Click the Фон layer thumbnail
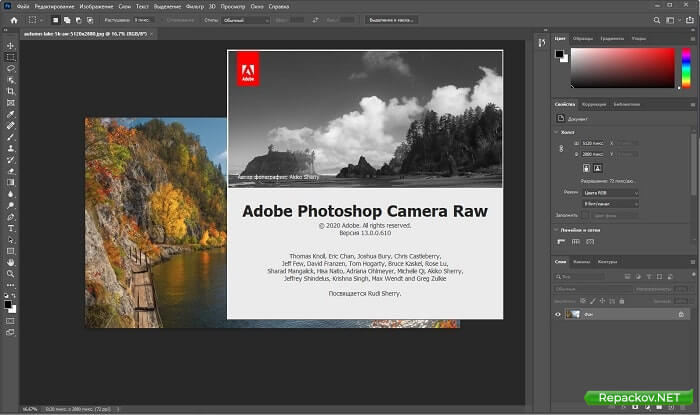The image size is (700, 415). [x=574, y=314]
